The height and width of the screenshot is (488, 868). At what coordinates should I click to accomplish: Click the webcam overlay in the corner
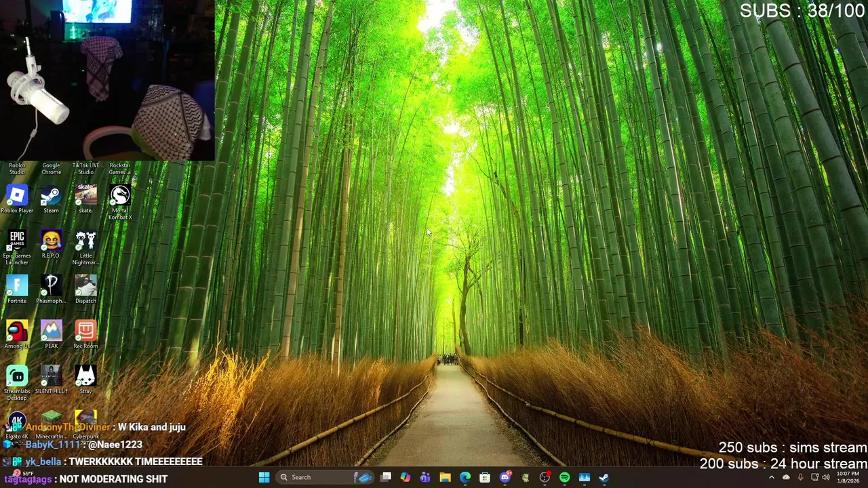click(107, 80)
